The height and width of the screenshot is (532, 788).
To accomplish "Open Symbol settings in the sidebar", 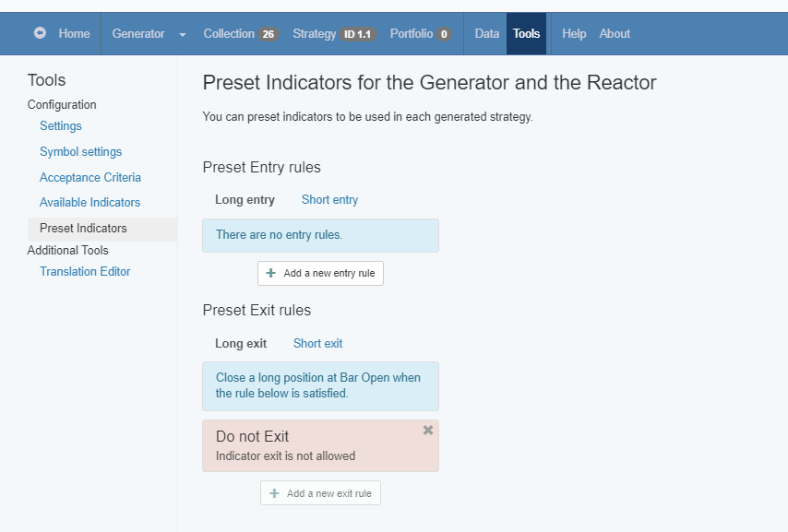I will (81, 152).
